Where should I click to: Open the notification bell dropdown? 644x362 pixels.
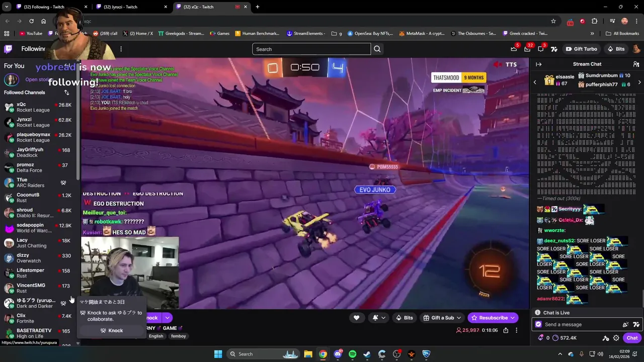(x=379, y=318)
